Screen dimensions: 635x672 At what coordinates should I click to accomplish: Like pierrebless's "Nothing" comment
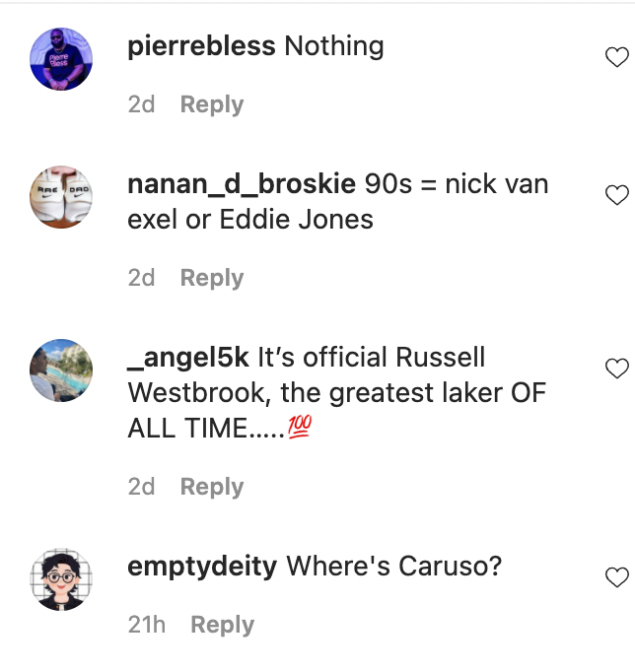[x=616, y=58]
